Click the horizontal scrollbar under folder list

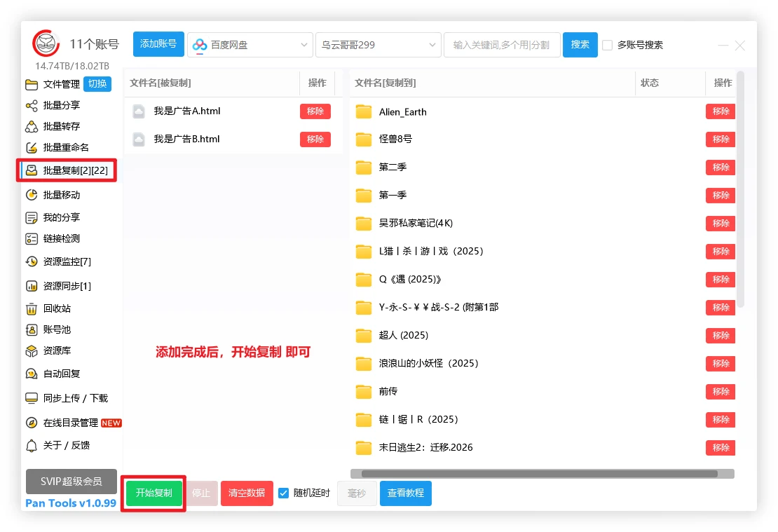click(541, 474)
